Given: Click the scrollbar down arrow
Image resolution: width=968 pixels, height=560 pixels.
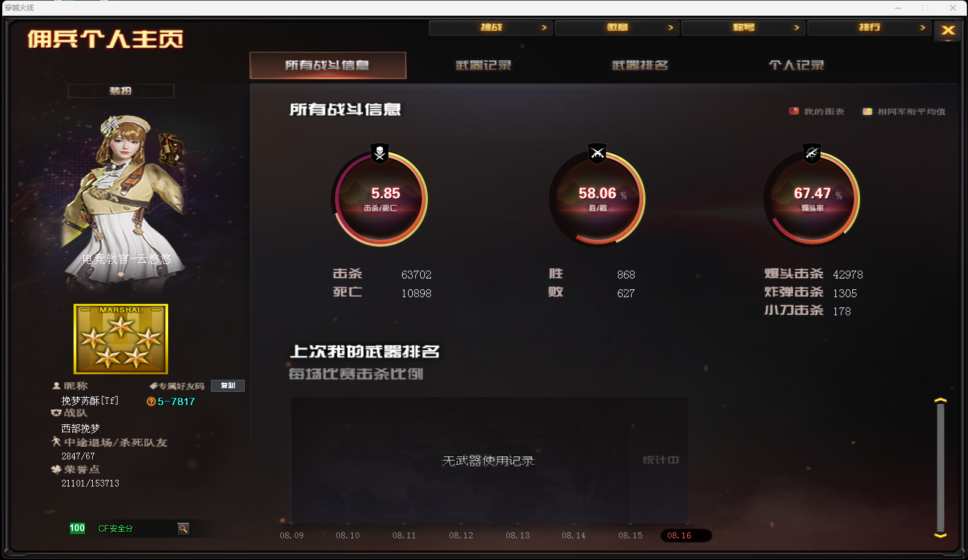Looking at the screenshot, I should 940,535.
